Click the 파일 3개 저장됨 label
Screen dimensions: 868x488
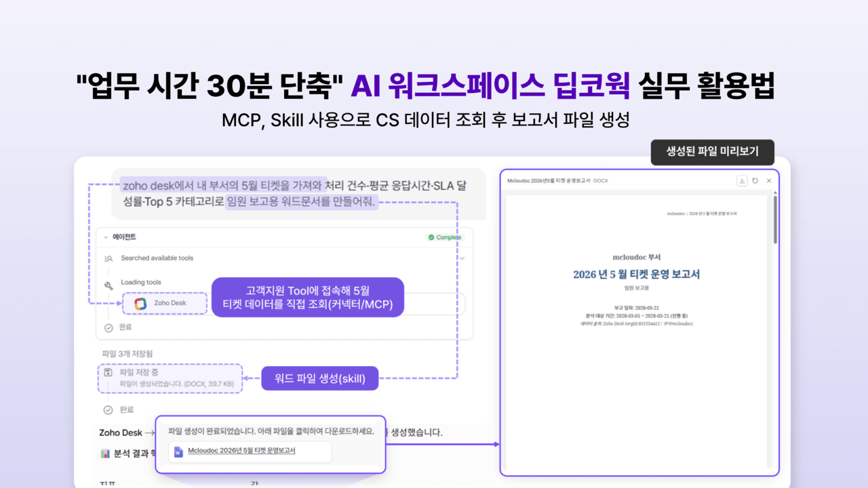pyautogui.click(x=127, y=354)
